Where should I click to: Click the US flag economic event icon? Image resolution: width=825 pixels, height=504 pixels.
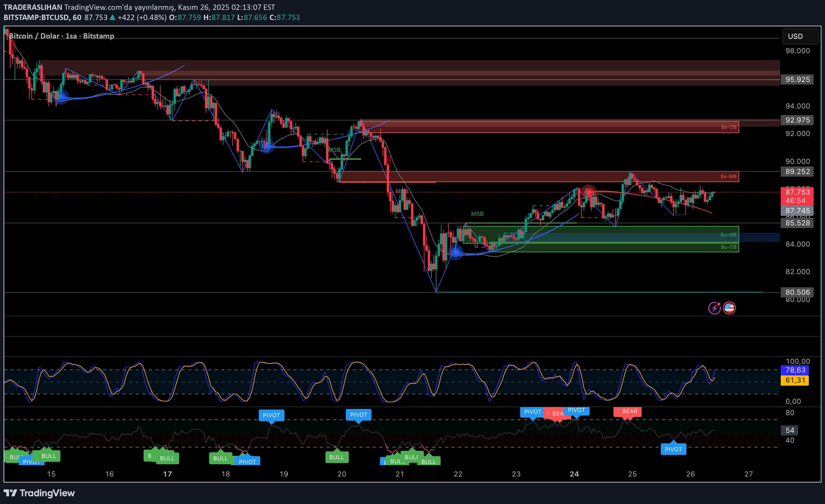(x=729, y=308)
